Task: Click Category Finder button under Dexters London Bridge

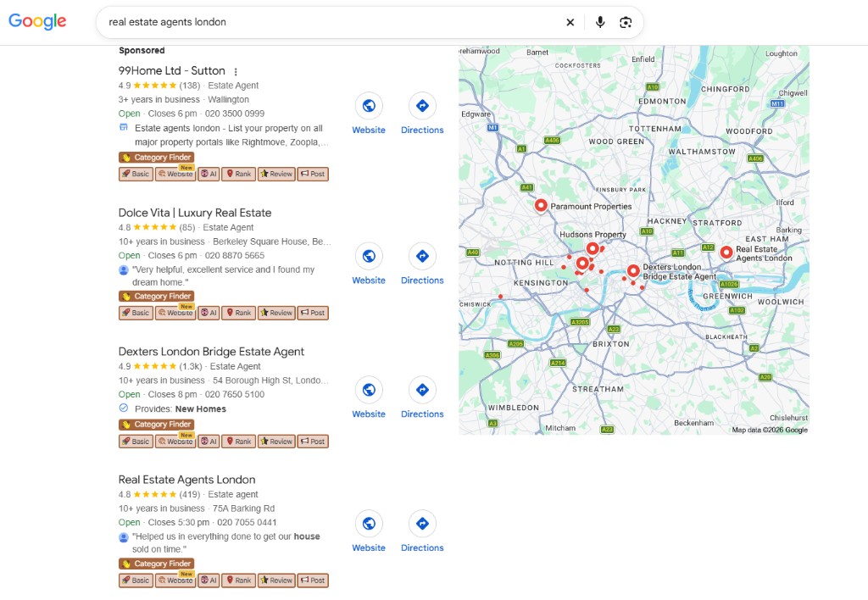Action: 156,425
